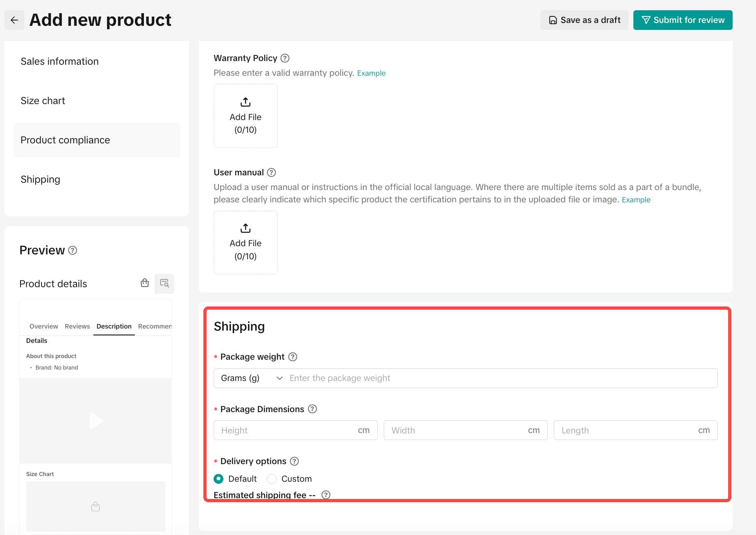This screenshot has height=535, width=756.
Task: Open the Package weight help icon
Action: coord(293,357)
